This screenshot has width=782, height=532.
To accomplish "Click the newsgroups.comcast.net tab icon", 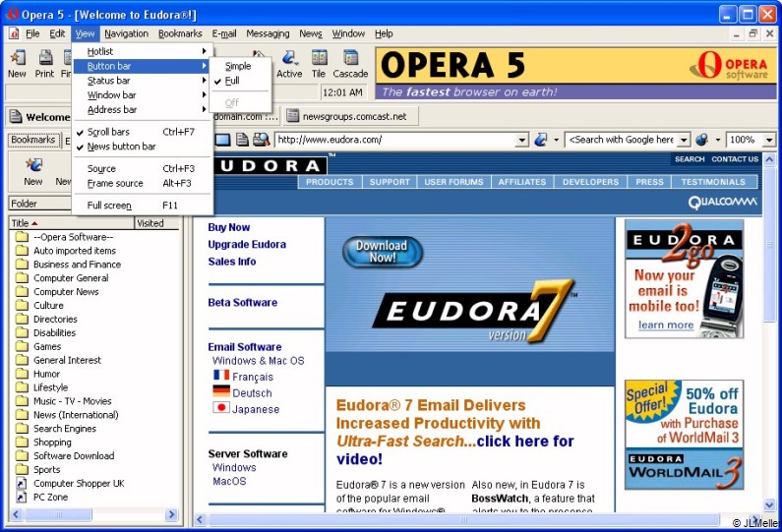I will [293, 117].
